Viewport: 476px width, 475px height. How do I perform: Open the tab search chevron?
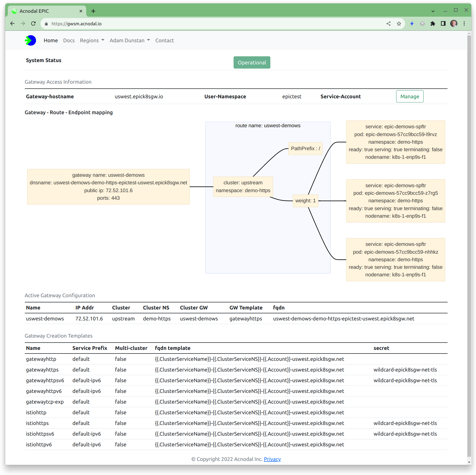(x=433, y=11)
